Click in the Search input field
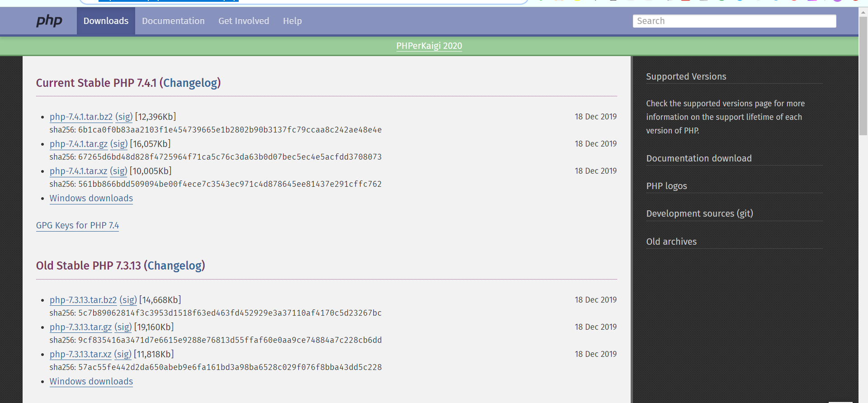Viewport: 868px width, 403px height. (734, 21)
